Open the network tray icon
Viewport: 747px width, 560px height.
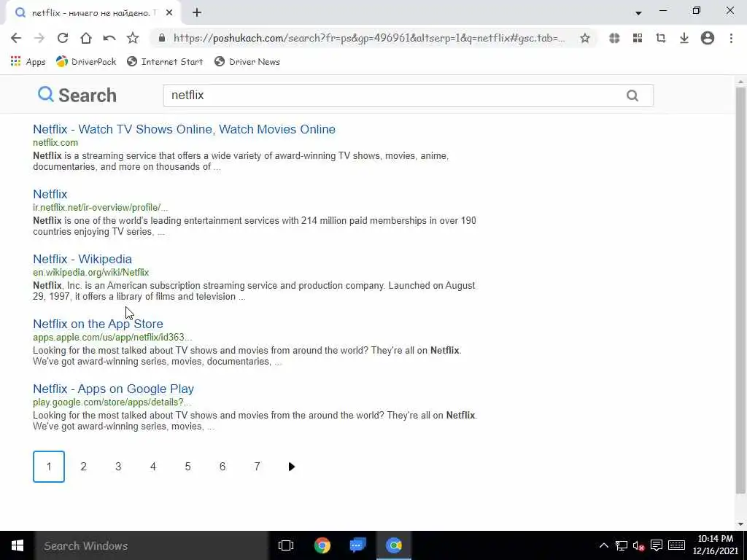click(x=622, y=545)
